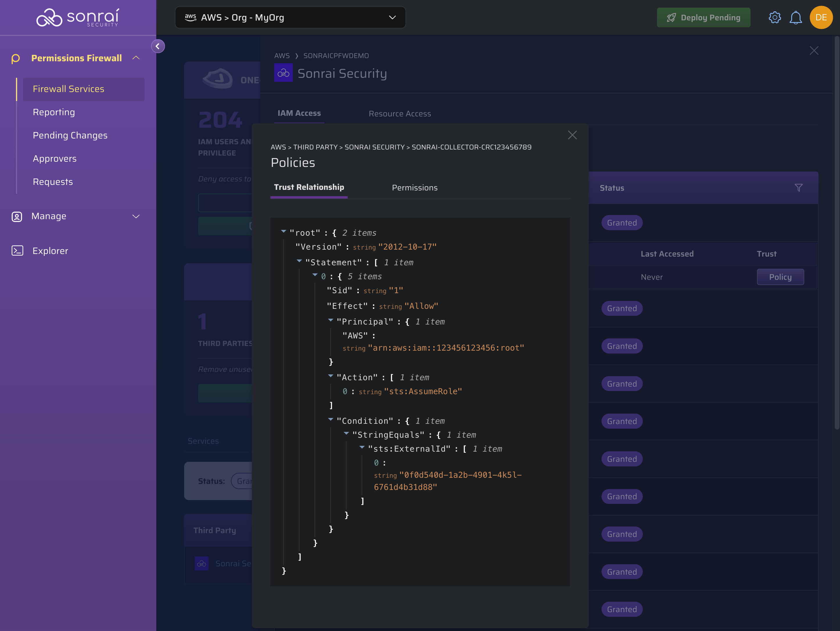Click the Permissions Firewall icon
This screenshot has width=840, height=631.
tap(16, 58)
